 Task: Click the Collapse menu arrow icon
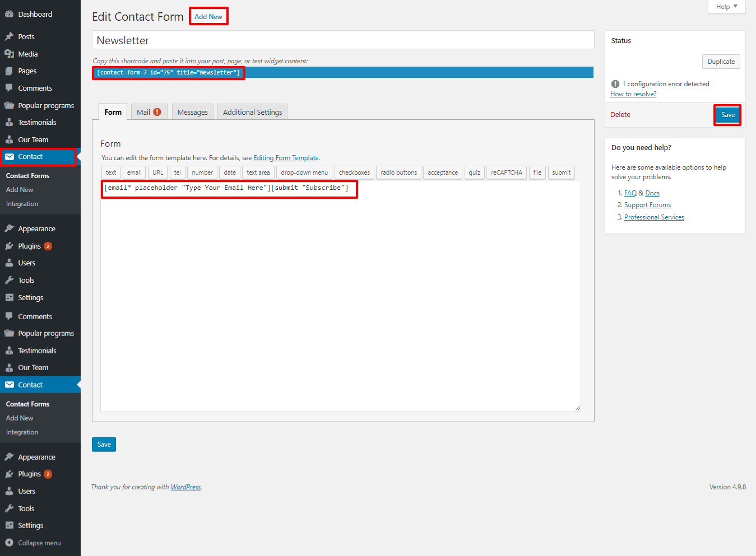[x=9, y=543]
